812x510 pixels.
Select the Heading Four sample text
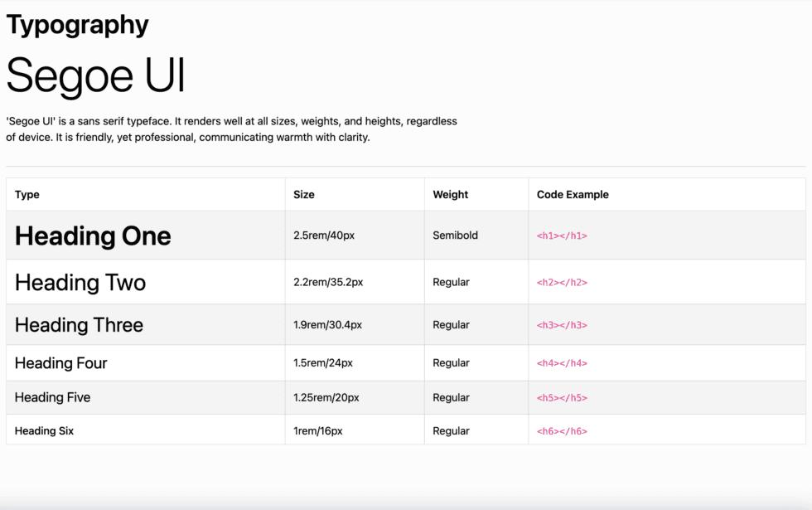[x=60, y=363]
